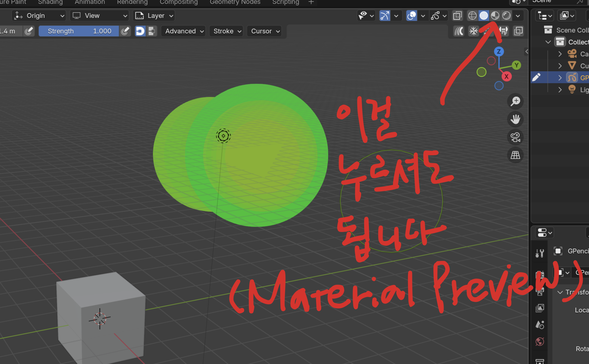This screenshot has height=364, width=589.
Task: Switch to rendered viewport shading
Action: 506,16
